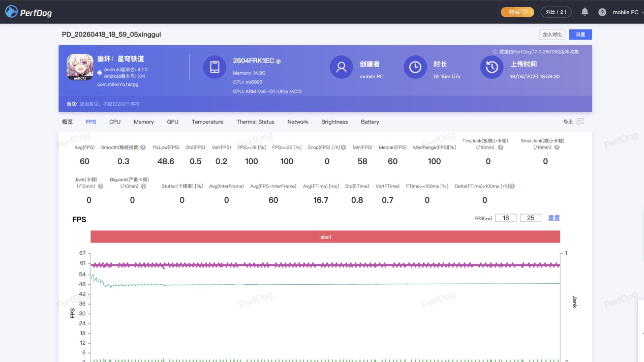The width and height of the screenshot is (644, 362).
Task: Click the blue 设置 button
Action: 580,35
